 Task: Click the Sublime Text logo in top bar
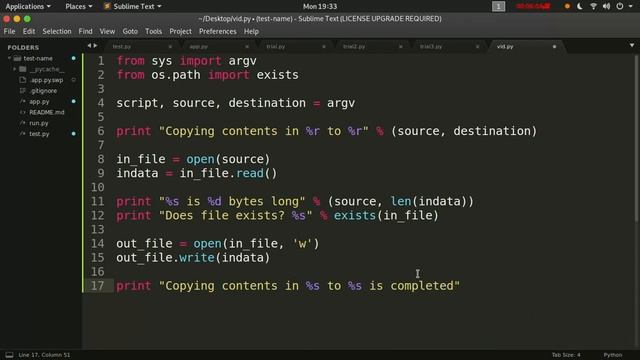click(107, 6)
